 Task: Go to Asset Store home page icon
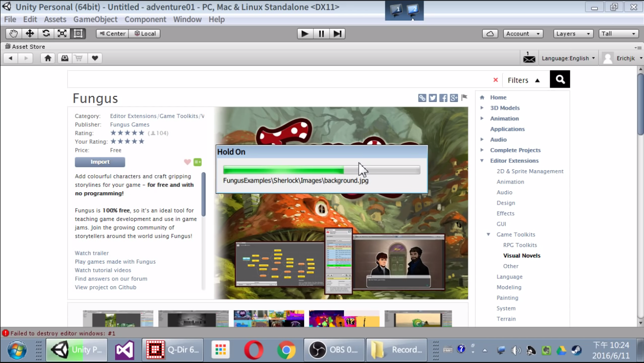(48, 58)
